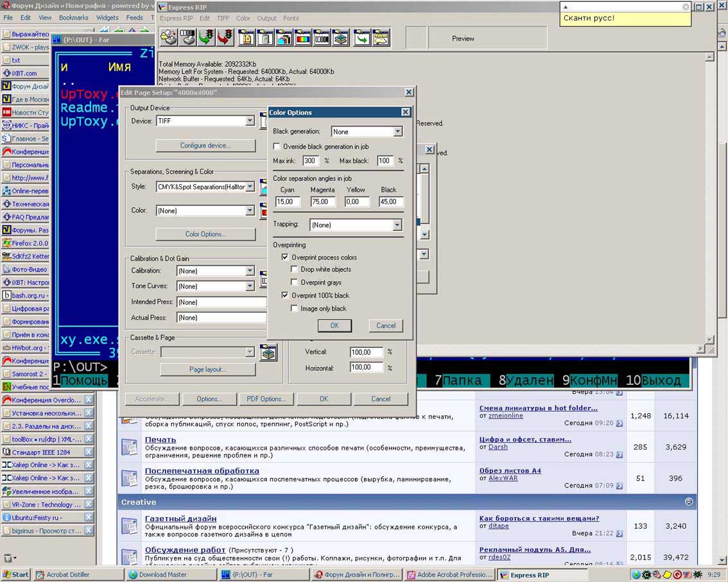Screen dimensions: 728x582
Task: Click the red traffic light stop icon
Action: pos(225,38)
